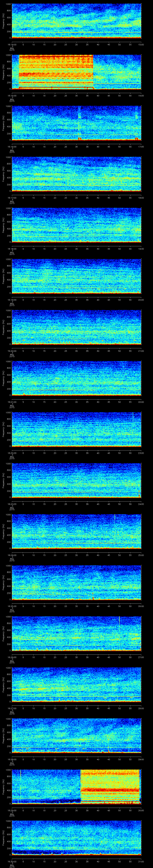153x868 pixels.
Task: Click the spectrogram panel starting at 16:29:00
Action: (77, 787)
